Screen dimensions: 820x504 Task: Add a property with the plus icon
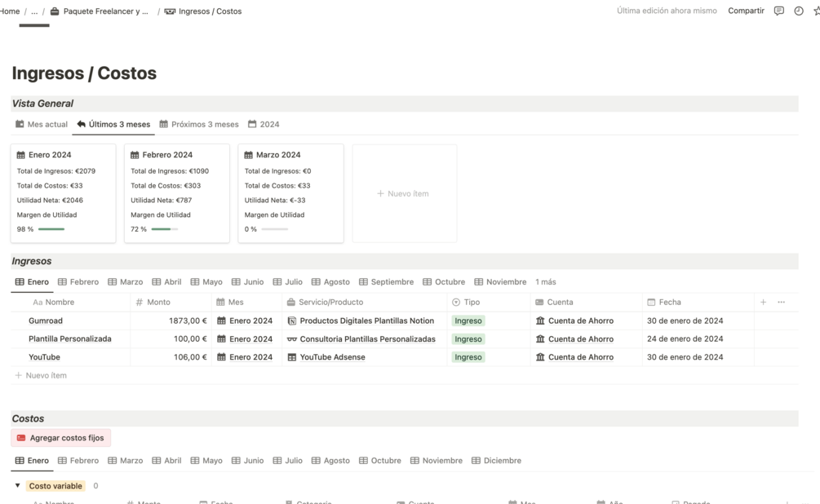coord(763,303)
